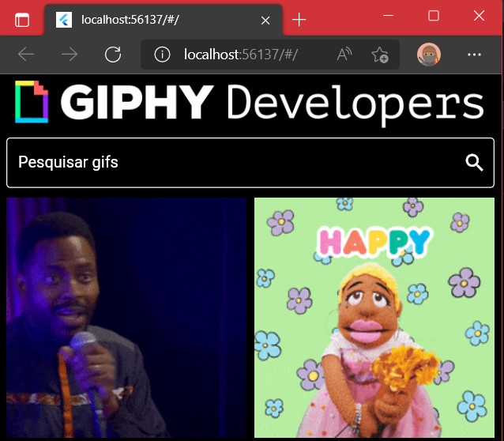504x441 pixels.
Task: Close the browser window
Action: [479, 16]
